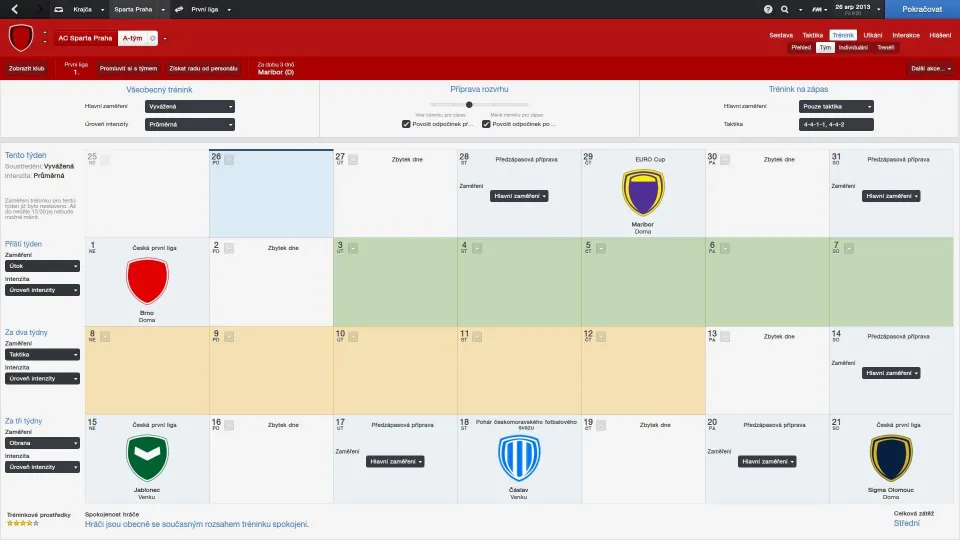960x540 pixels.
Task: Select the green Jablonec club badge
Action: [146, 457]
